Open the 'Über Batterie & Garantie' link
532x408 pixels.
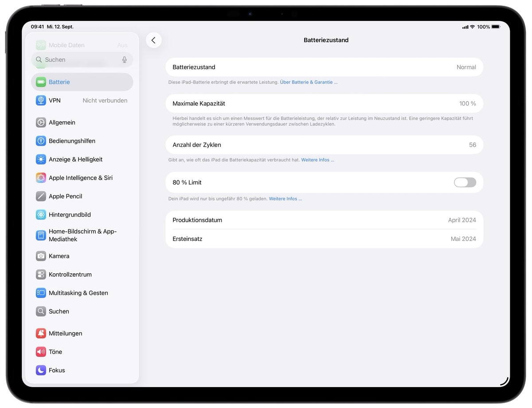pyautogui.click(x=308, y=82)
